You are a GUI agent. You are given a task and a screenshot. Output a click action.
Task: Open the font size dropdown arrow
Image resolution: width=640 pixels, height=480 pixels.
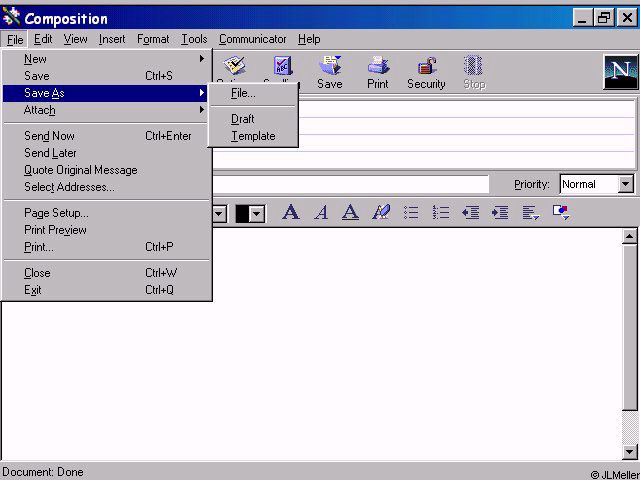(x=220, y=213)
